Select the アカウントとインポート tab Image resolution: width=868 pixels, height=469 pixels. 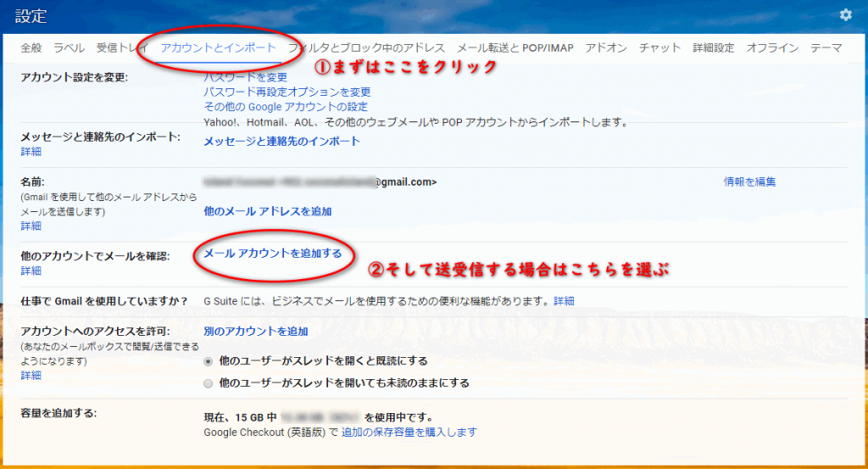pos(218,48)
